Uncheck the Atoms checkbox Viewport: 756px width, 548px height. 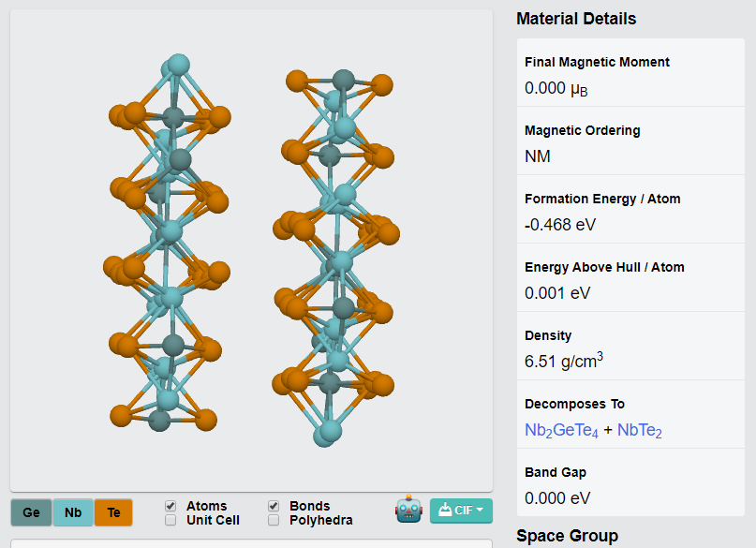coord(170,506)
